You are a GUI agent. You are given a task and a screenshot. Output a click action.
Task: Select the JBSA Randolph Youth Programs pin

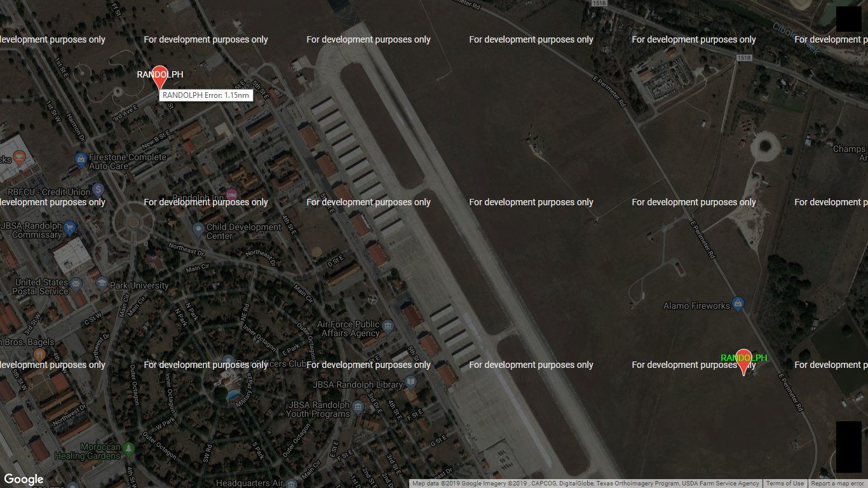(x=358, y=405)
